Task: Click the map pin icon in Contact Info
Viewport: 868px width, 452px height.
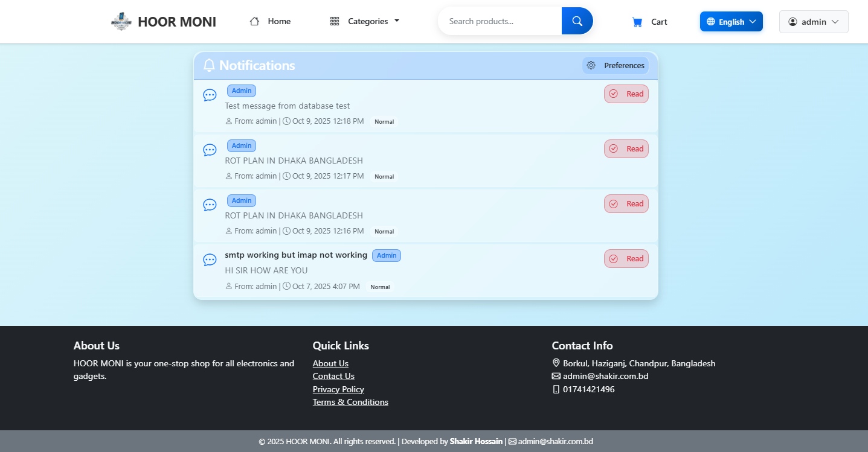Action: [556, 363]
